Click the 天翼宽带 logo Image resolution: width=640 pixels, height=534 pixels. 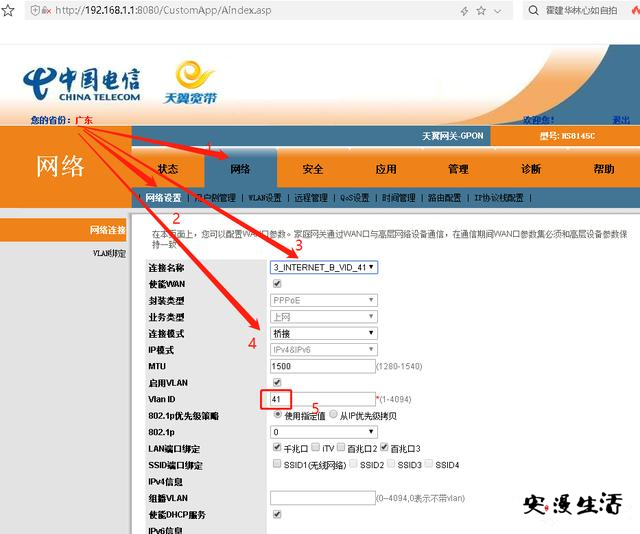pyautogui.click(x=190, y=82)
